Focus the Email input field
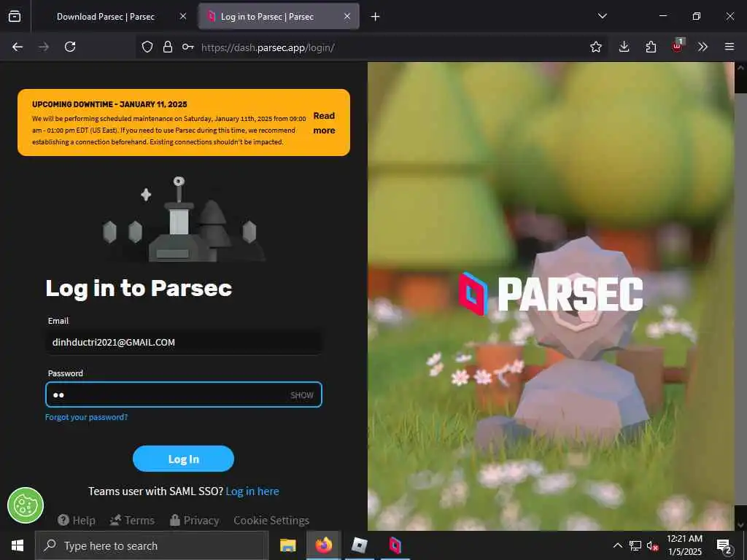The image size is (747, 560). [x=183, y=343]
